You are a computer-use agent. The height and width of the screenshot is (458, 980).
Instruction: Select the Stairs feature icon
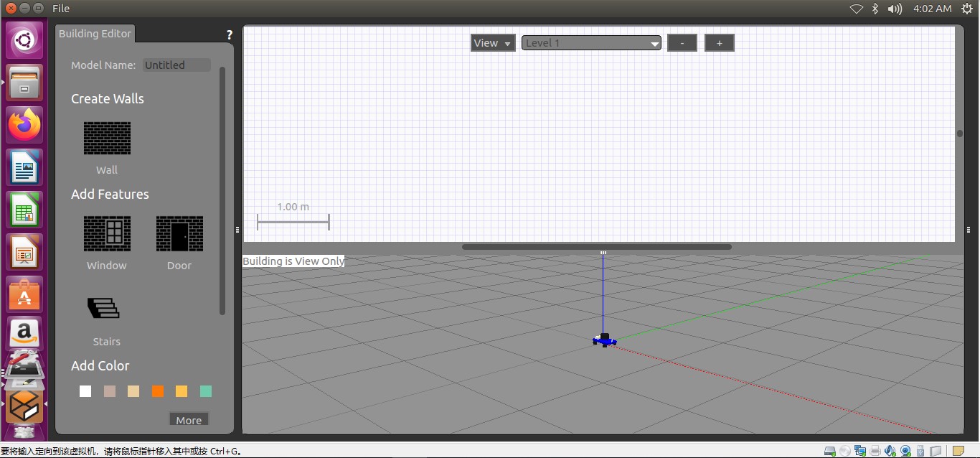pos(104,309)
